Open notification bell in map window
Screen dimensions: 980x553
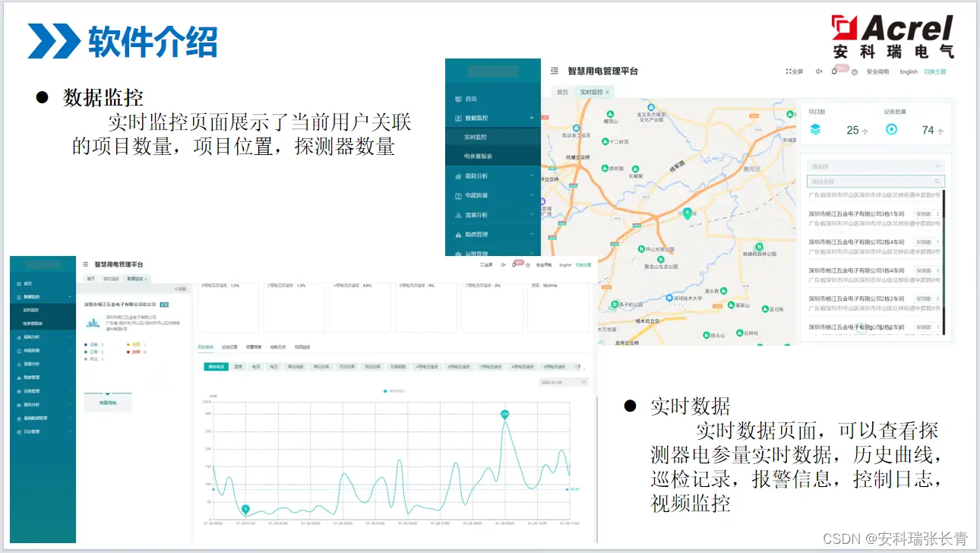(834, 71)
